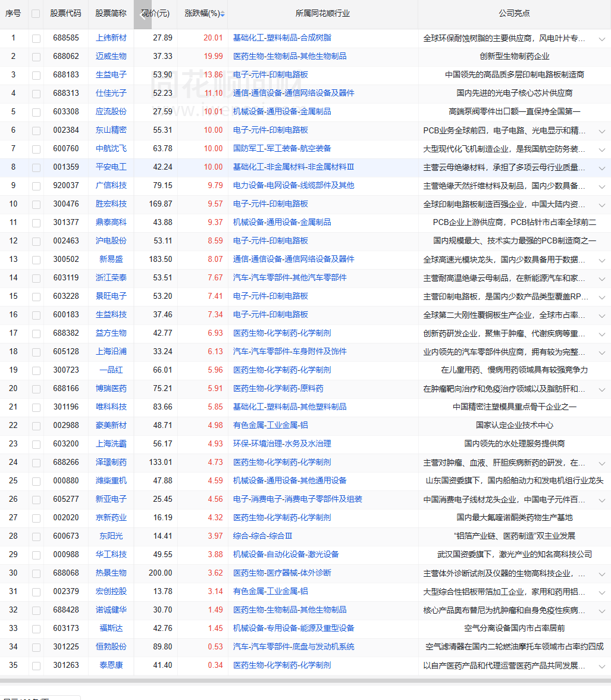This screenshot has height=700, width=611.
Task: Expand the 新亚电子 row details
Action: (602, 500)
